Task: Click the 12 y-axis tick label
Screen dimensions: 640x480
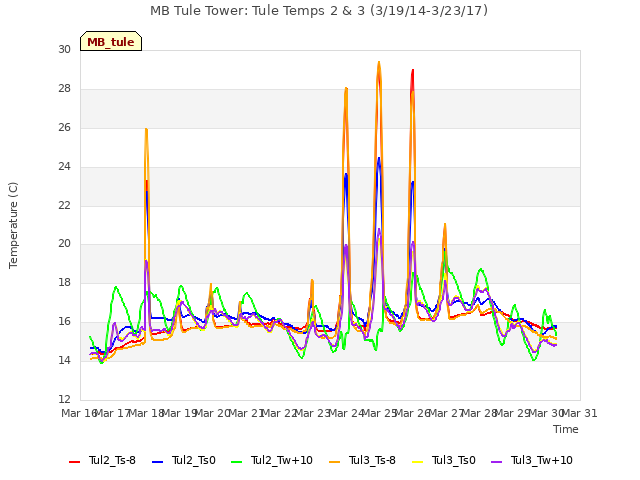Action: (x=64, y=400)
